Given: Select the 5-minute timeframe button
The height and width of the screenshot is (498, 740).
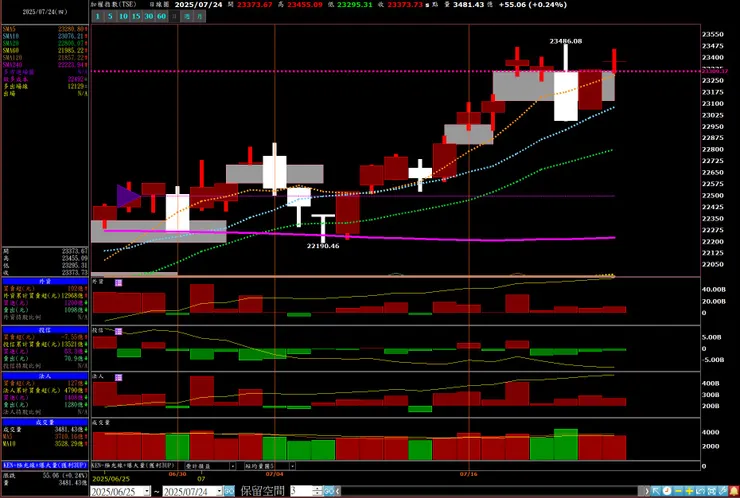Looking at the screenshot, I should (x=110, y=17).
